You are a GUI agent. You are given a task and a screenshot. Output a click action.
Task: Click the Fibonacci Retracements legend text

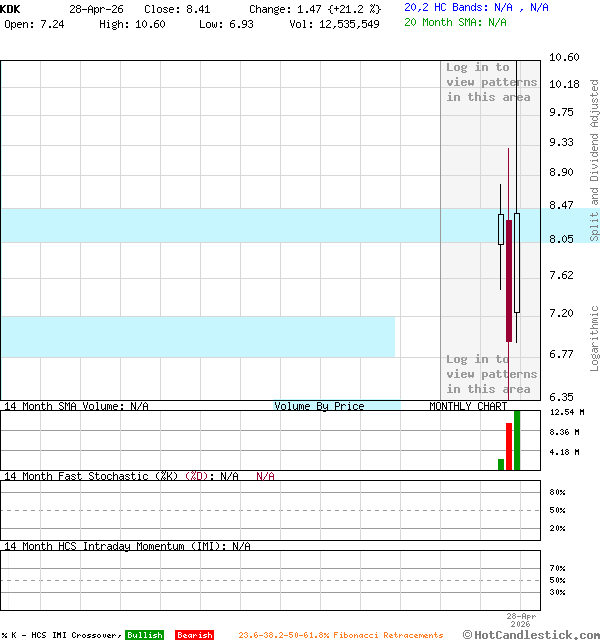tap(340, 635)
